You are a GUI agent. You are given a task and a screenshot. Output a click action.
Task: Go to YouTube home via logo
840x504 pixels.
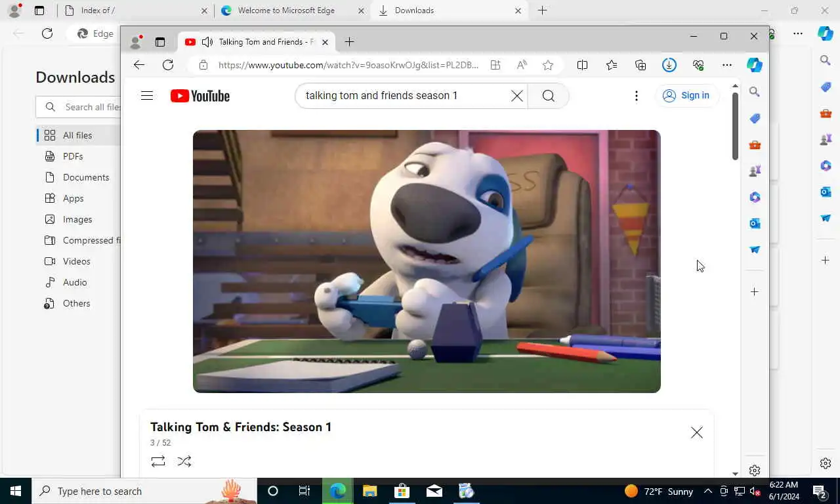pos(200,96)
